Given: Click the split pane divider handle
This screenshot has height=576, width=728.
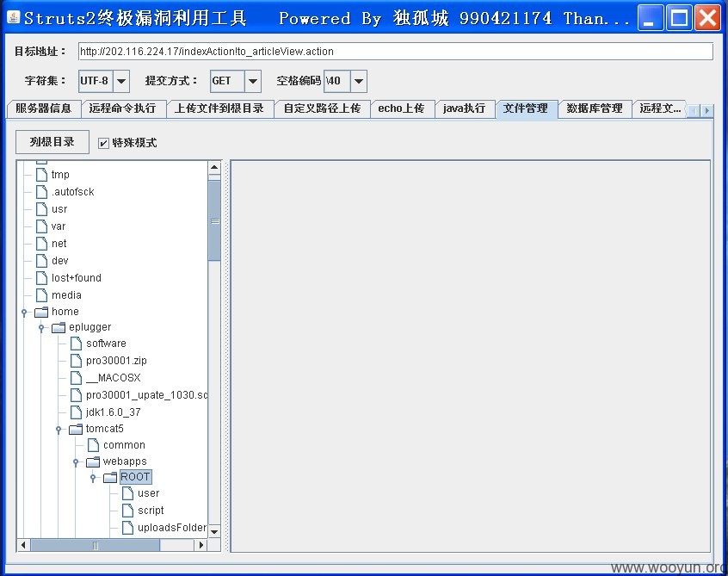Looking at the screenshot, I should click(x=227, y=356).
